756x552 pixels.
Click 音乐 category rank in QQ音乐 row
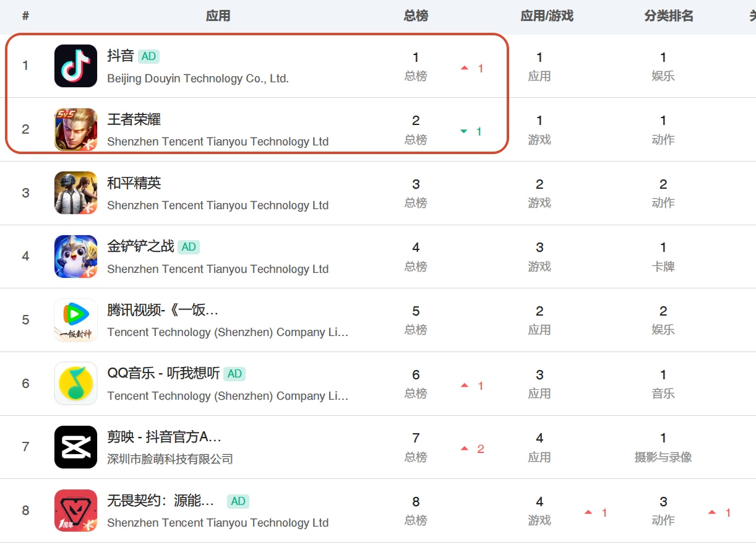663,384
